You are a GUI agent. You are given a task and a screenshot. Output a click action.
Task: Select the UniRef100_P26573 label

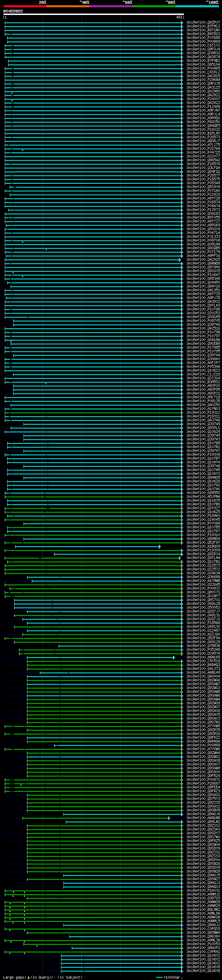(x=203, y=137)
